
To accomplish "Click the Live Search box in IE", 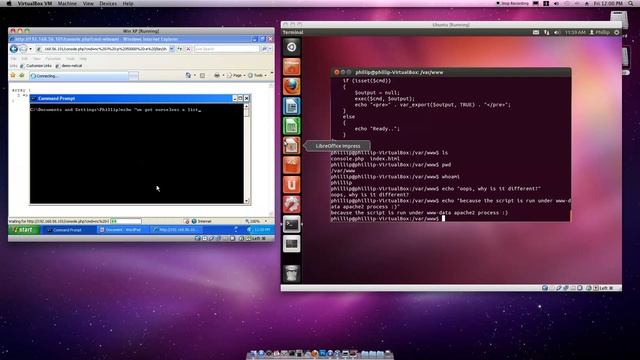I will (x=227, y=49).
